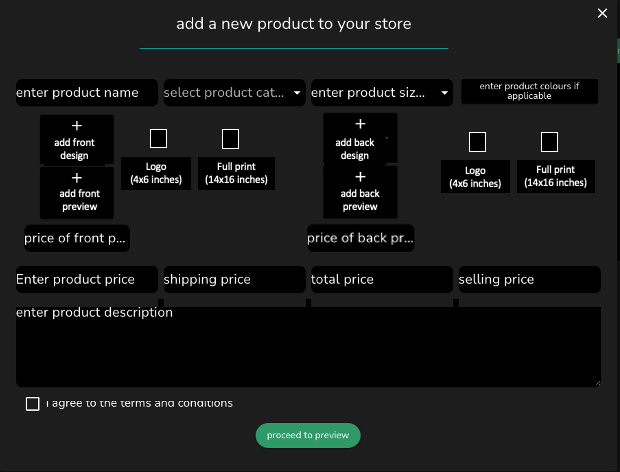Viewport: 620px width, 472px height.
Task: Close the add new product dialog
Action: point(602,13)
